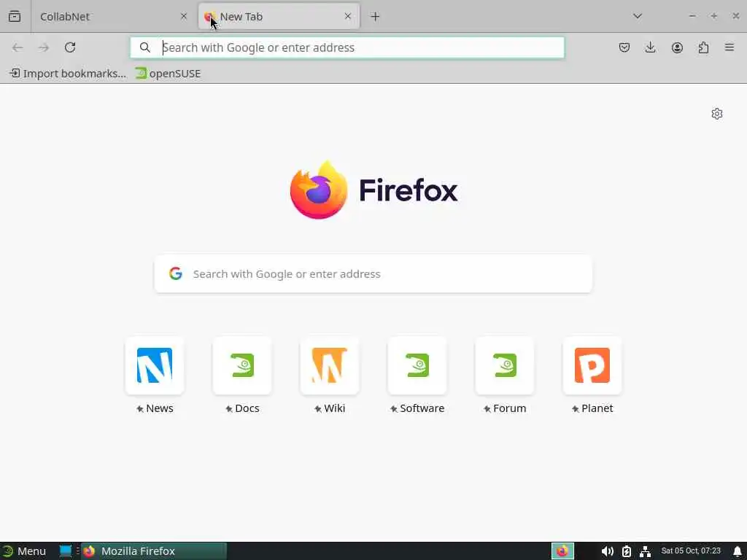Reload the current page
This screenshot has height=560, width=747.
tap(70, 47)
